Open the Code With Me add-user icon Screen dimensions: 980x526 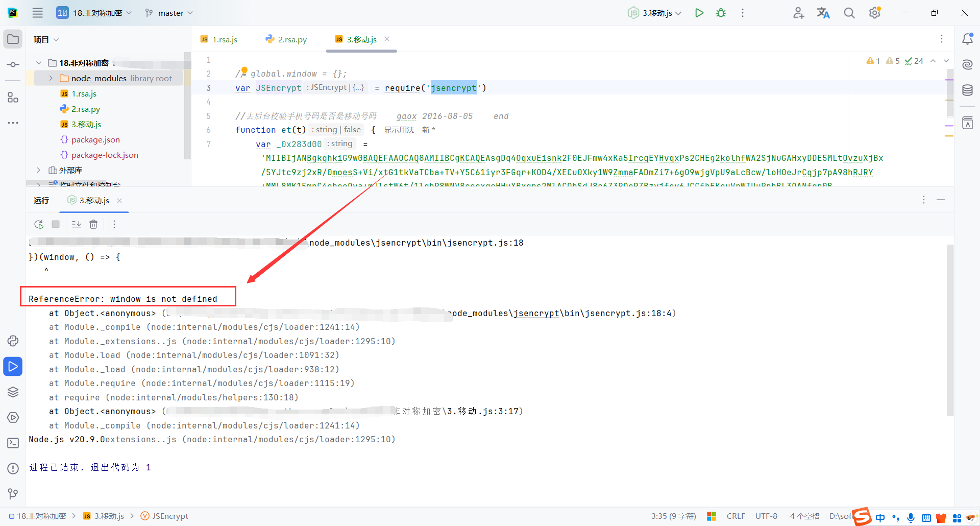coord(799,13)
